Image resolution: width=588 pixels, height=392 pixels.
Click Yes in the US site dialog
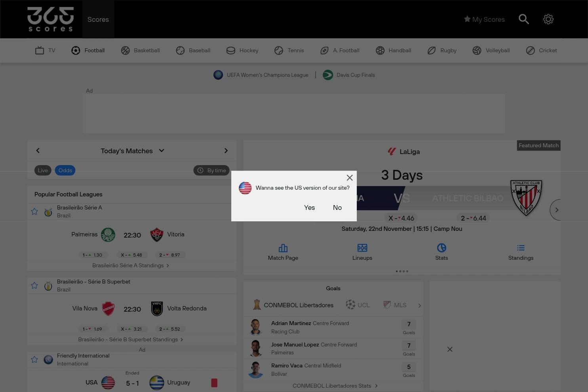pos(310,207)
